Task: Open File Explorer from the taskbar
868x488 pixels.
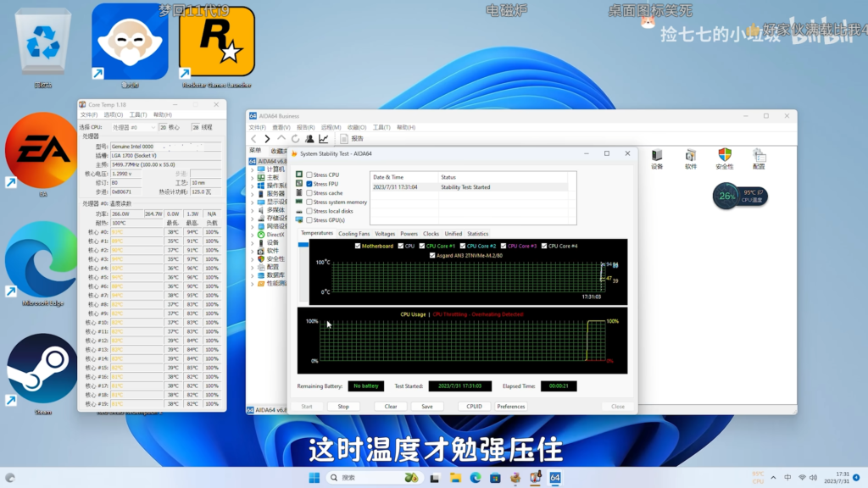Action: [x=455, y=478]
